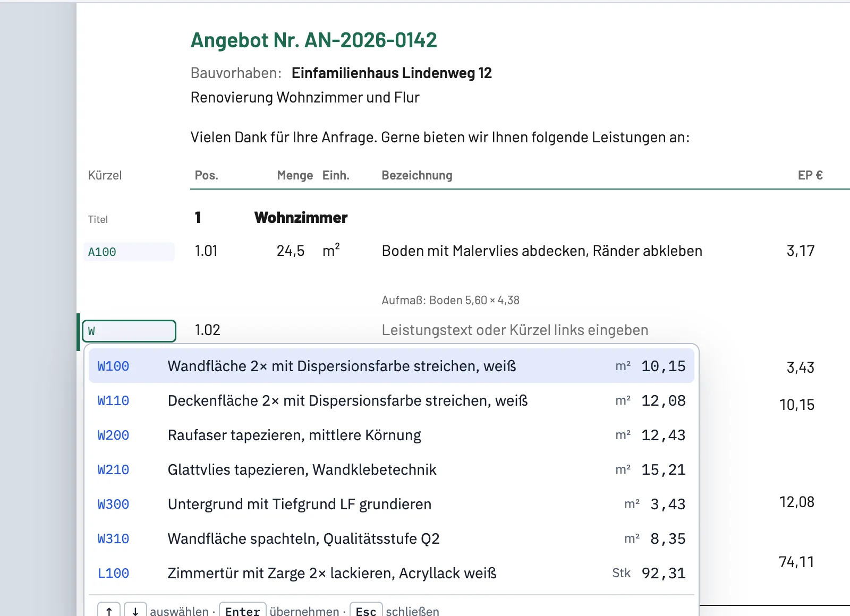
Task: Select W210 Glattvlies tapezieren option
Action: click(x=392, y=469)
